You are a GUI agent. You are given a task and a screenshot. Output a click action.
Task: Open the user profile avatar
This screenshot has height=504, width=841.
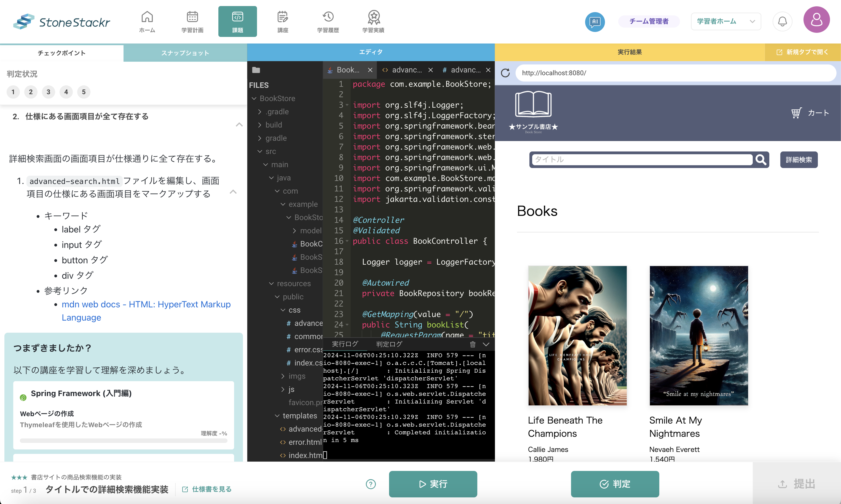tap(816, 20)
